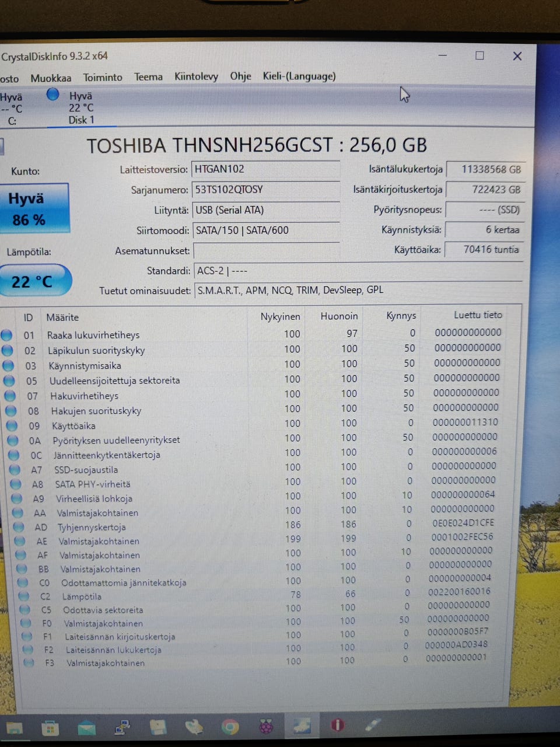This screenshot has width=560, height=747.
Task: Click the Standardi field ACS-2
Action: 358,271
